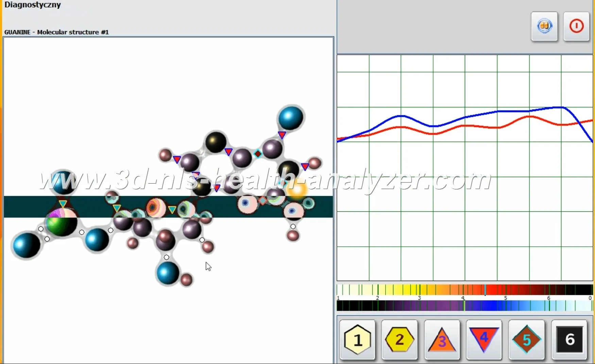Click the purple-to-blue spectrum color bar
This screenshot has width=595, height=364.
coord(464,306)
